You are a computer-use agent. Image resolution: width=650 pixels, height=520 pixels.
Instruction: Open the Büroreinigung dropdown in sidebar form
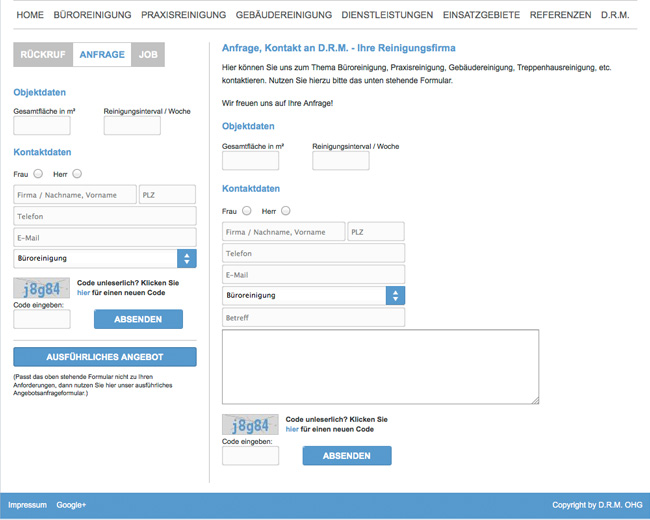tap(105, 258)
